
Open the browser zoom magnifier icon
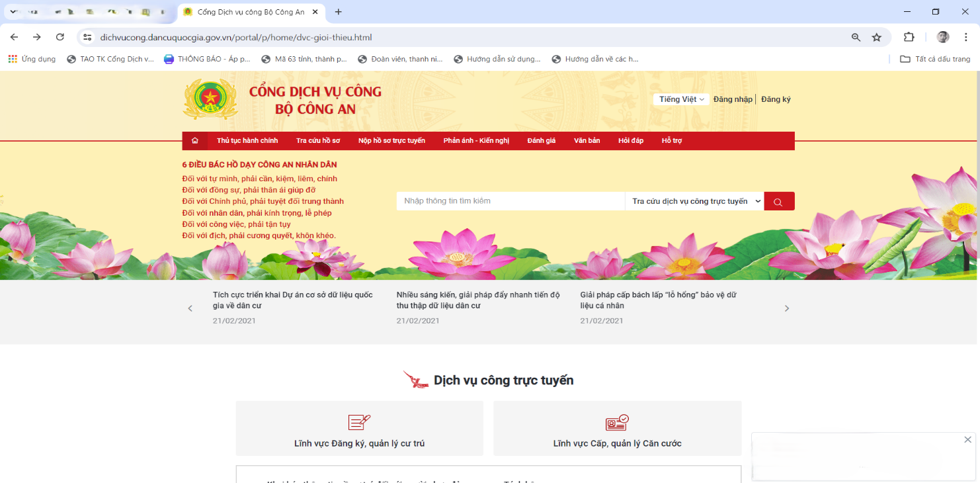856,37
